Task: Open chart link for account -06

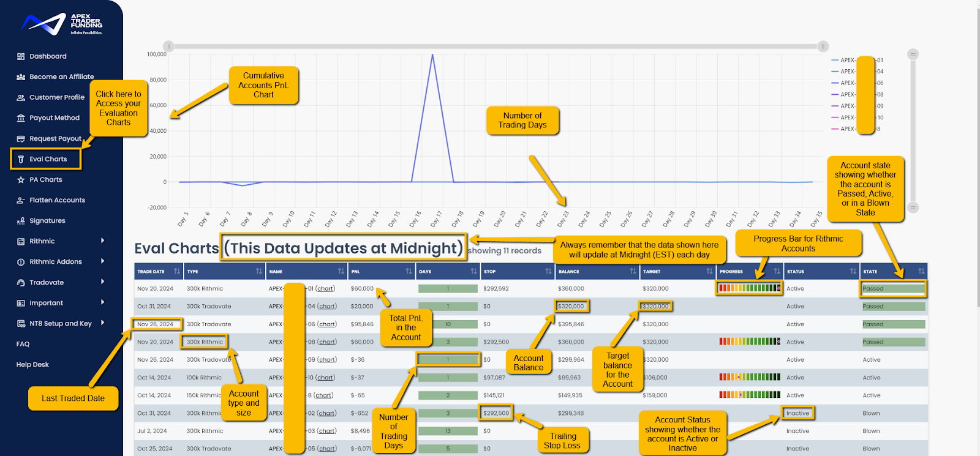Action: [x=327, y=324]
